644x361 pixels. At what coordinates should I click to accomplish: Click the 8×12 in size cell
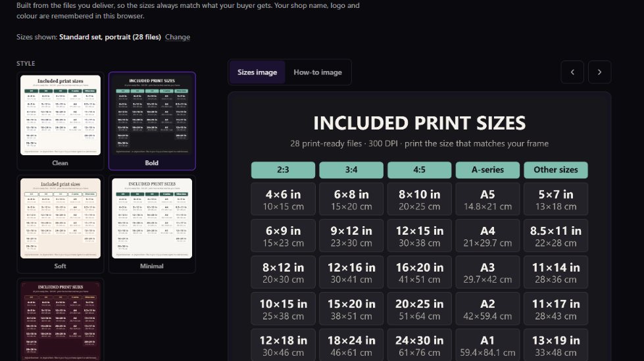pyautogui.click(x=283, y=272)
